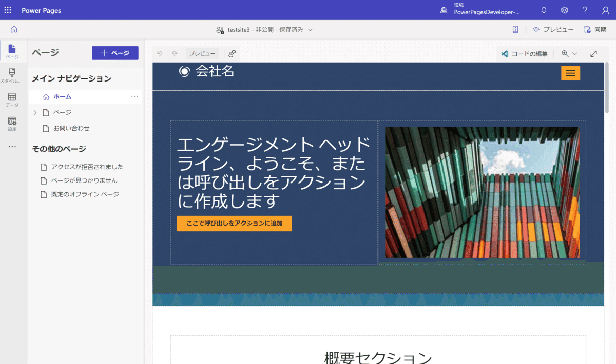Open the environment picker icon
Image resolution: width=616 pixels, height=364 pixels.
pyautogui.click(x=444, y=10)
